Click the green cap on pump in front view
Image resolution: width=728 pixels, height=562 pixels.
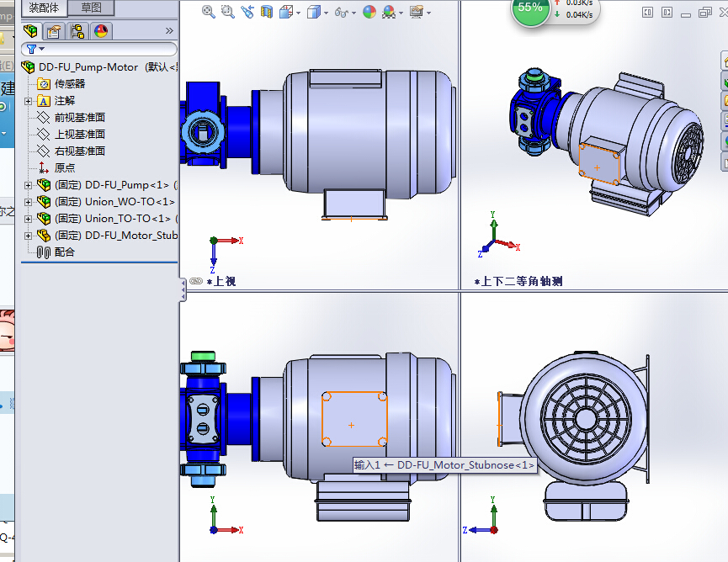coord(203,356)
